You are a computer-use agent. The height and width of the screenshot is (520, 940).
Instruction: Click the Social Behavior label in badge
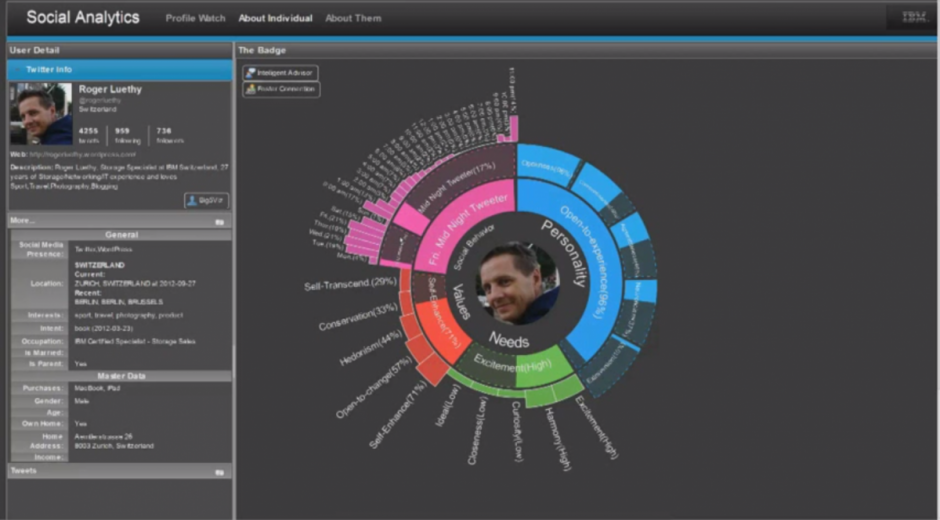(x=474, y=247)
